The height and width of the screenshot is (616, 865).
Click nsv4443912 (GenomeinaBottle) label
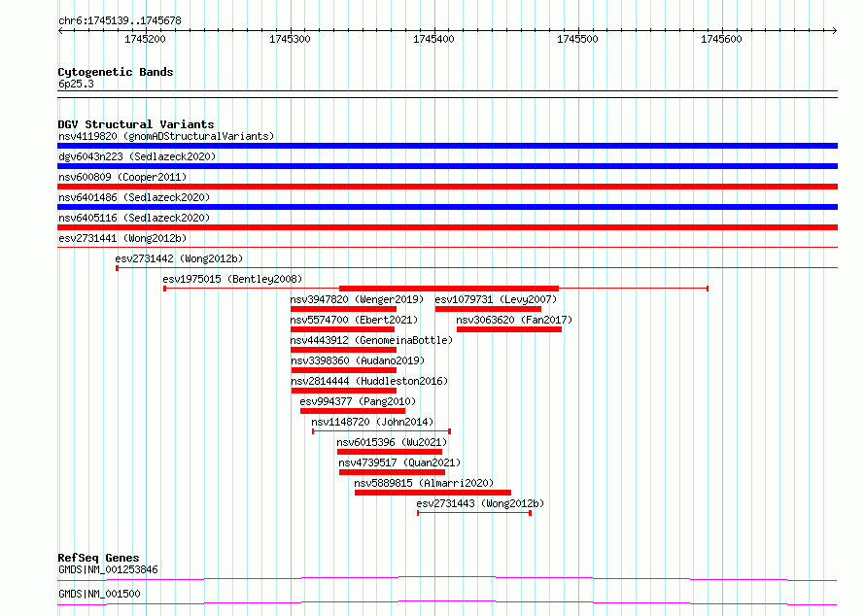[371, 340]
